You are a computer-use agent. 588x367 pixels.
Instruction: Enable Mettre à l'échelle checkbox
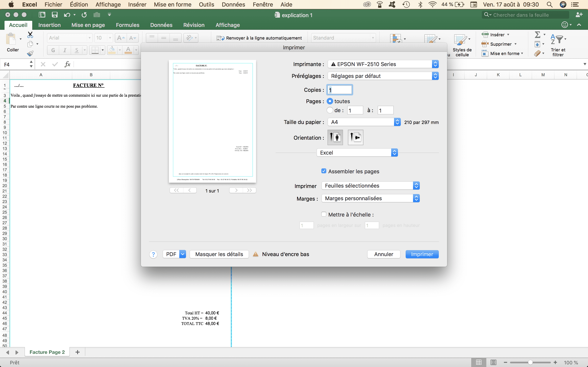click(324, 214)
